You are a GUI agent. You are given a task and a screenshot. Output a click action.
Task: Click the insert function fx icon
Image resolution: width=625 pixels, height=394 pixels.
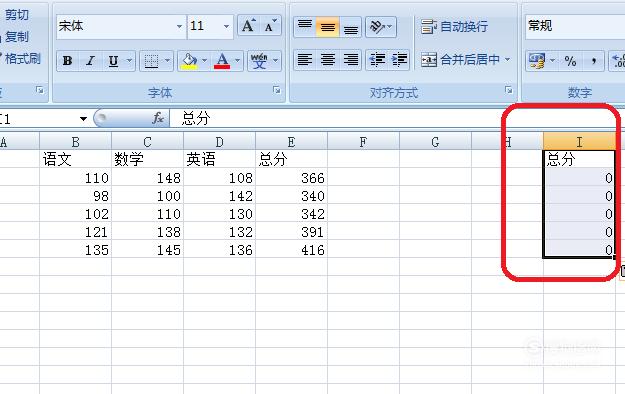click(x=158, y=118)
